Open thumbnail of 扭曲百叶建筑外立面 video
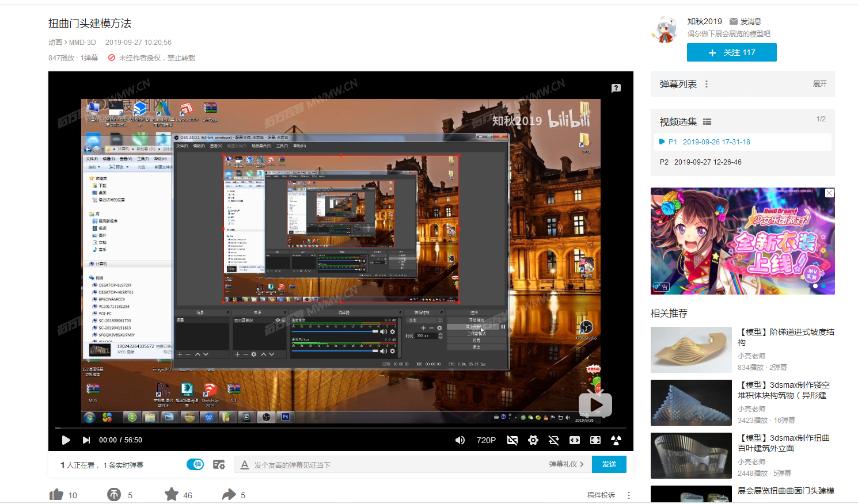The height and width of the screenshot is (504, 858). tap(691, 456)
